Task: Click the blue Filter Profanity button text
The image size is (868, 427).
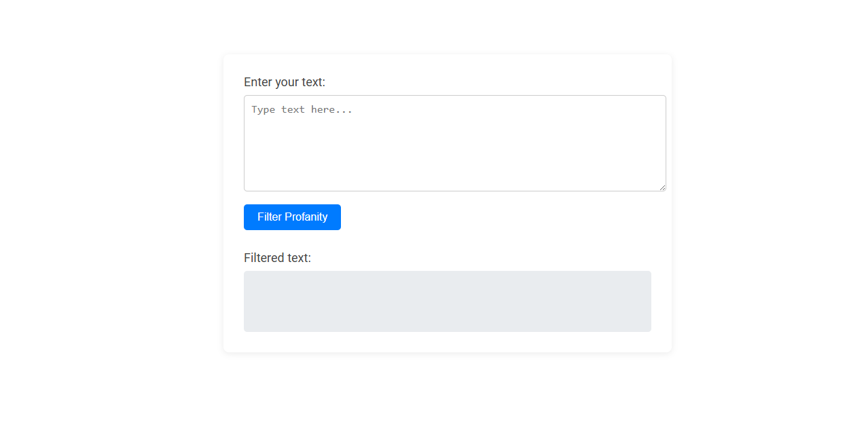Action: click(291, 217)
